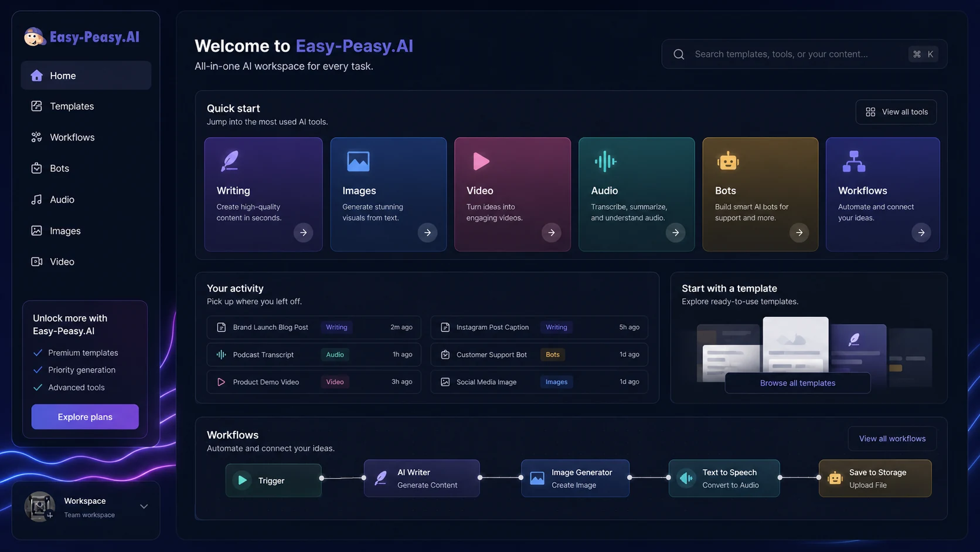Focus the search templates input field
The width and height of the screenshot is (980, 552).
pos(804,54)
